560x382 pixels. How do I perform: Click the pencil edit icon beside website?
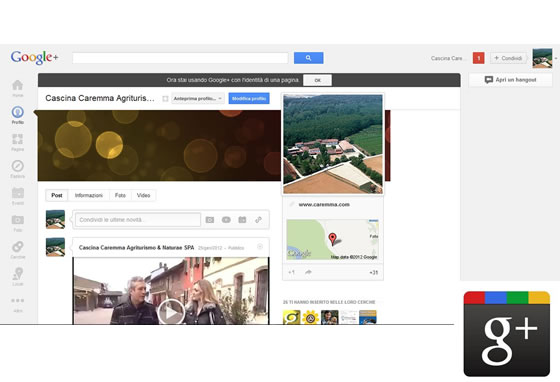pos(291,204)
